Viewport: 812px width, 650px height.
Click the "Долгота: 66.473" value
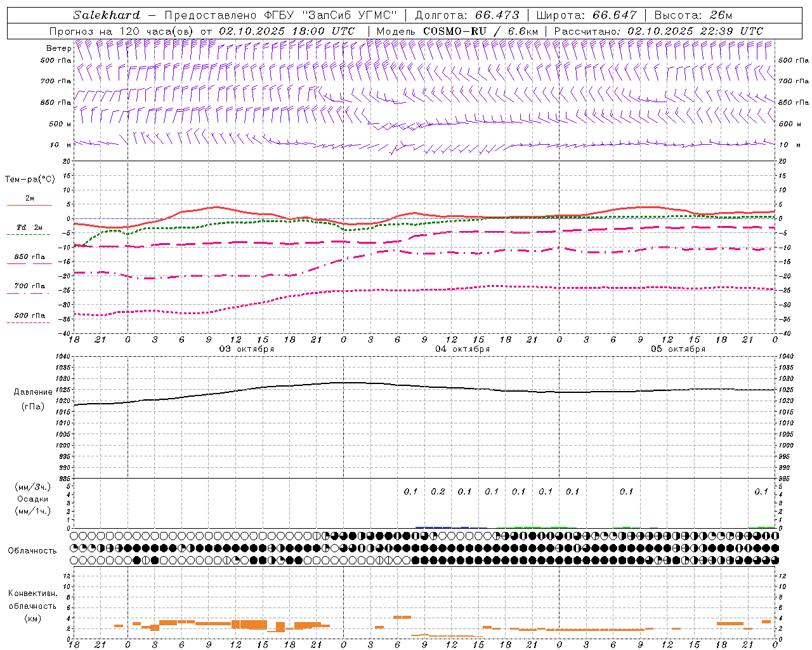(467, 15)
